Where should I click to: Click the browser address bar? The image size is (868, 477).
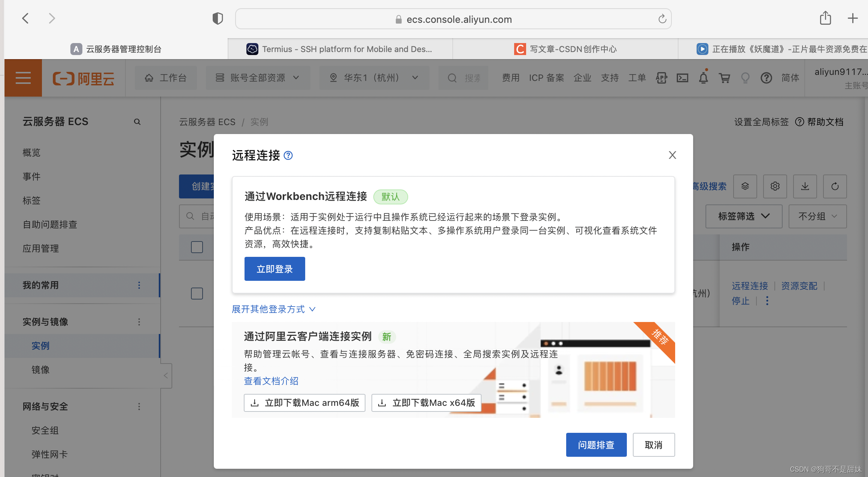click(x=453, y=19)
